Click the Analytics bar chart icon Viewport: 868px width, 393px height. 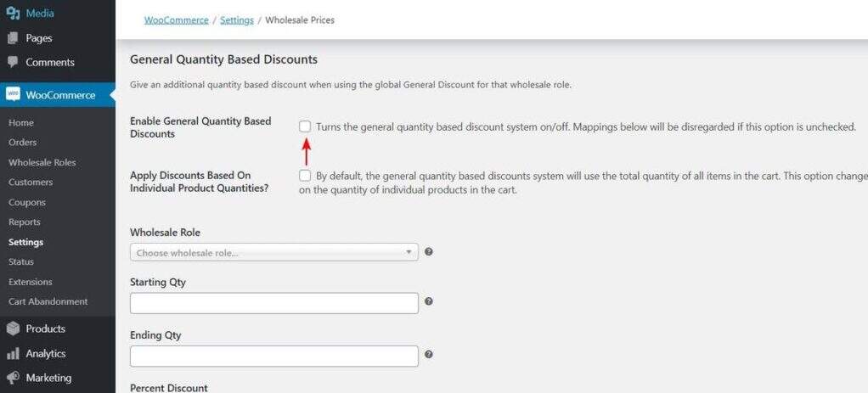click(13, 353)
